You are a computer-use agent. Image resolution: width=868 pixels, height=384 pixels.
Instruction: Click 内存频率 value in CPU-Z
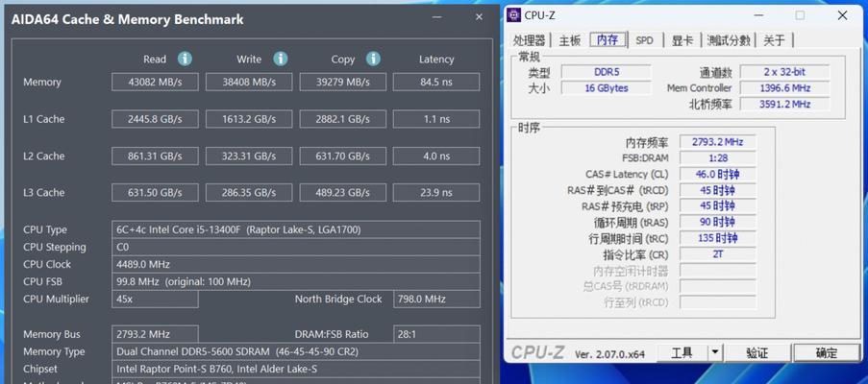(x=717, y=142)
